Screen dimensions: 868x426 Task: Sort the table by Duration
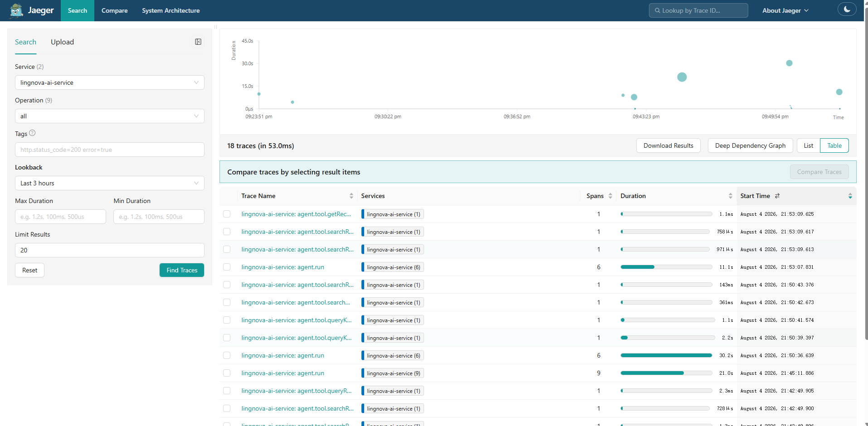point(730,196)
